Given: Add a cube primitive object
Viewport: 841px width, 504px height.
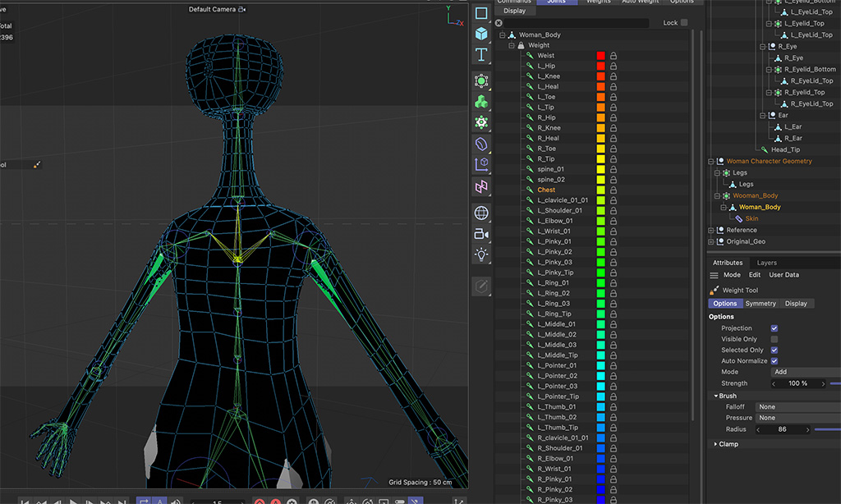Looking at the screenshot, I should [481, 34].
